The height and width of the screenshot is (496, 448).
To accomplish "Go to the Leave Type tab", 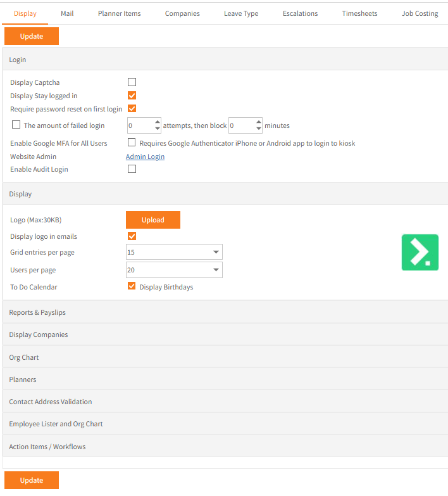I will point(241,13).
